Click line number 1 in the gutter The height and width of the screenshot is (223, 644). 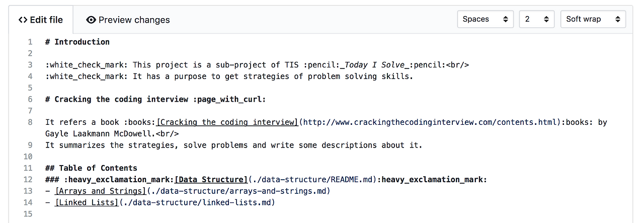pos(30,42)
